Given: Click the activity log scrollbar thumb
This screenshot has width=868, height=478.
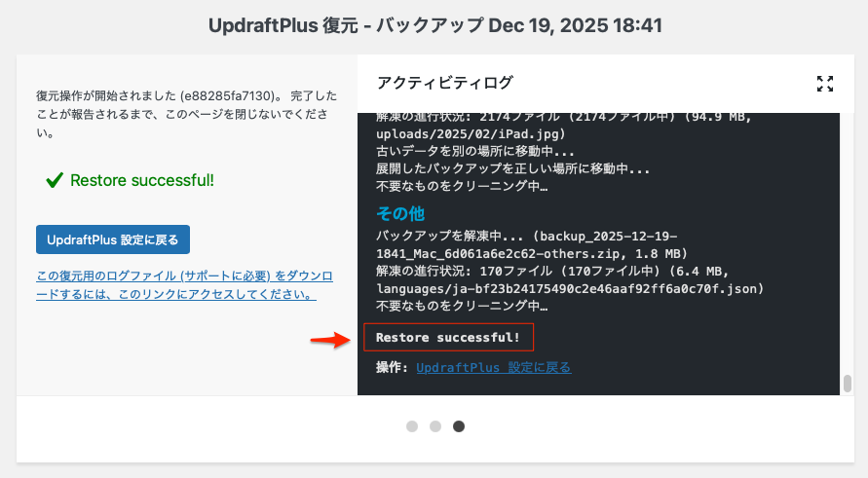Looking at the screenshot, I should point(847,384).
